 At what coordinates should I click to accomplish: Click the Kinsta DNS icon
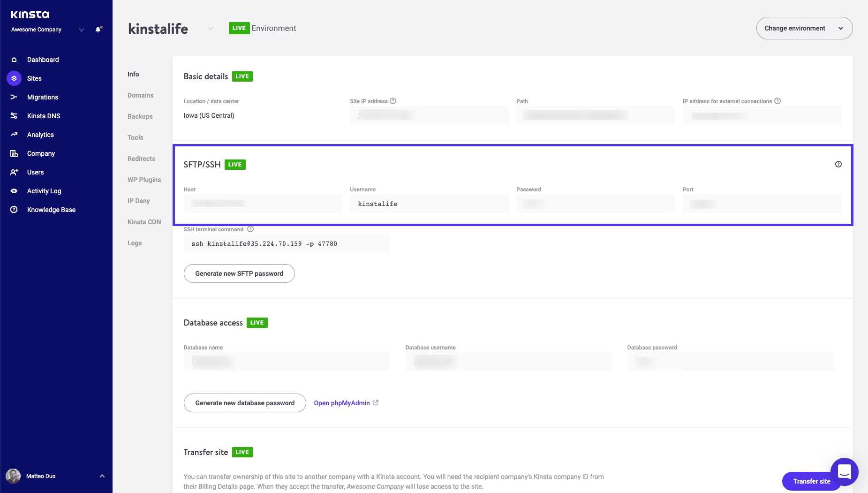coord(14,116)
